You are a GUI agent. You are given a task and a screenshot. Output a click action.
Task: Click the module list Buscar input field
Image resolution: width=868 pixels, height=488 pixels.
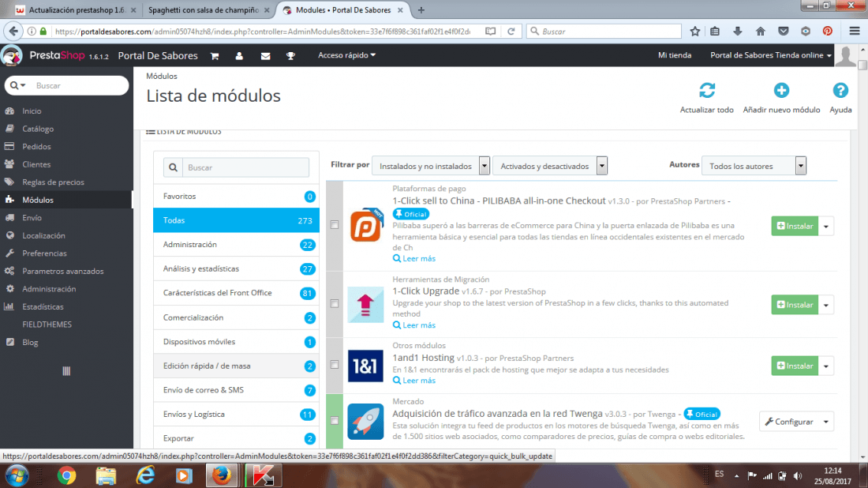pyautogui.click(x=245, y=167)
